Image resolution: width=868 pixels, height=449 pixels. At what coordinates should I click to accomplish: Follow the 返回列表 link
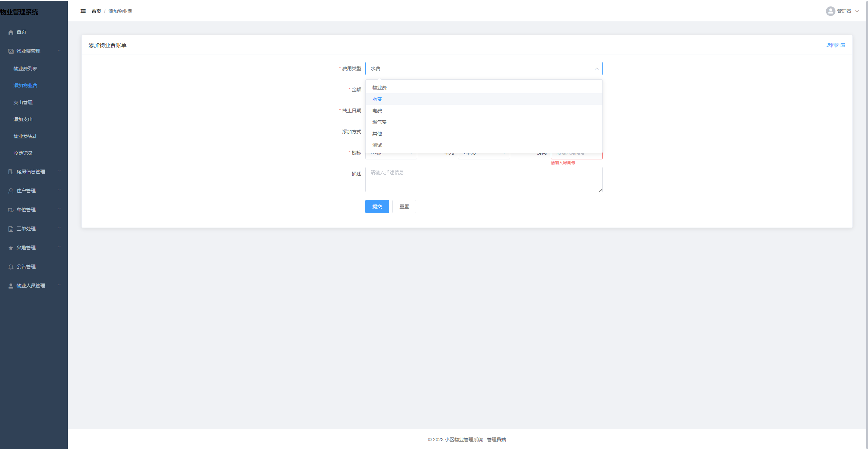point(835,45)
